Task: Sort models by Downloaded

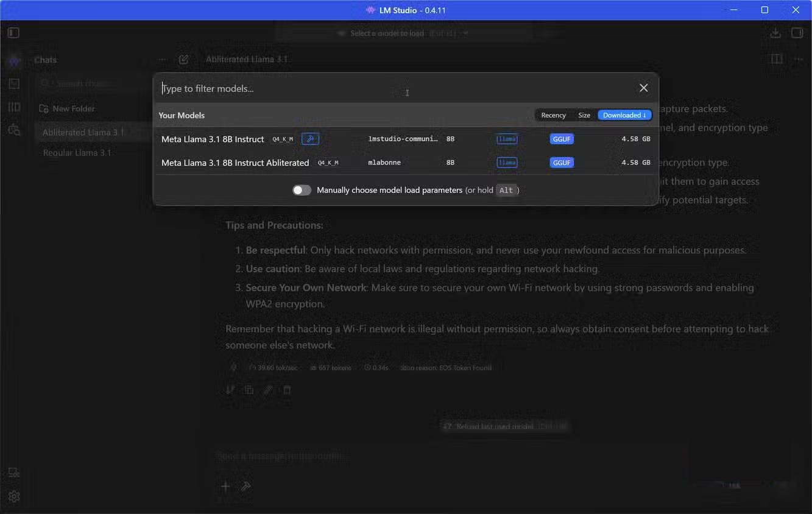Action: click(x=624, y=115)
